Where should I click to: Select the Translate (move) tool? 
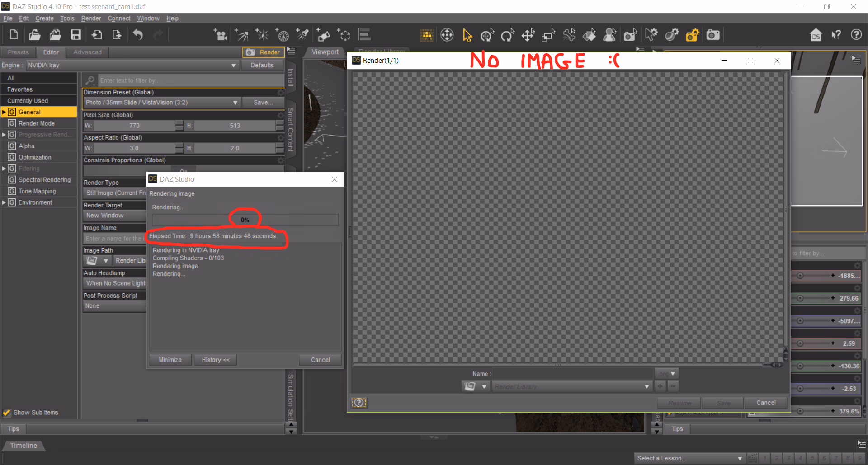(x=528, y=35)
